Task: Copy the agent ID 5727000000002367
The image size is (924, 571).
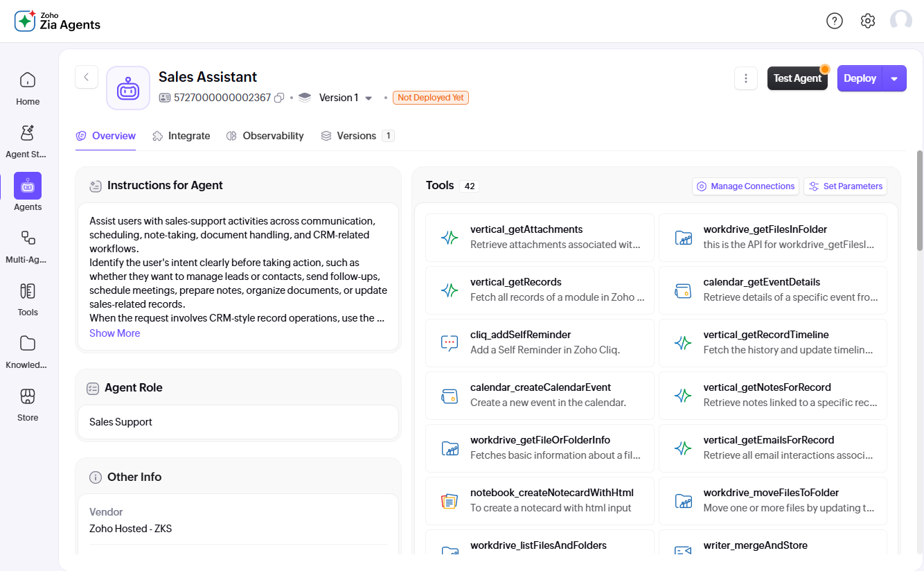Action: (279, 98)
